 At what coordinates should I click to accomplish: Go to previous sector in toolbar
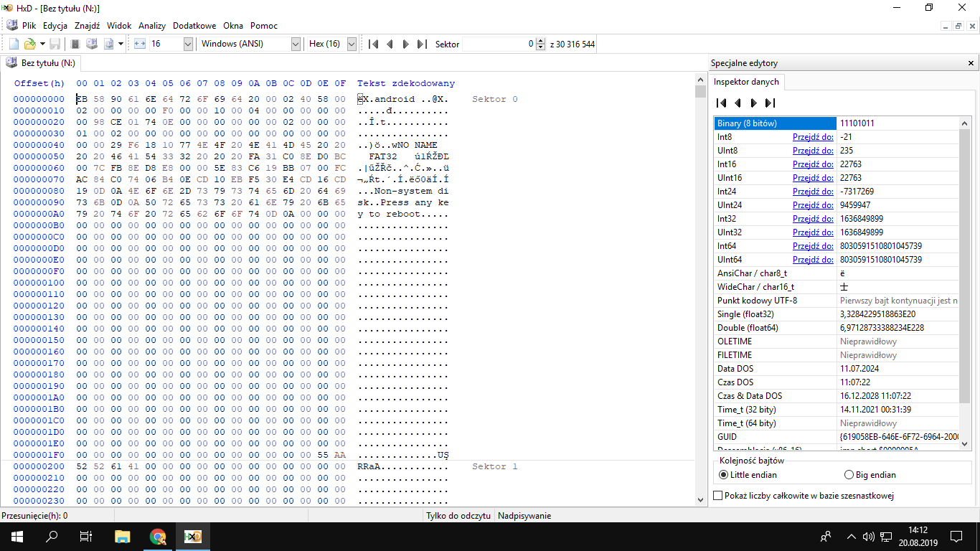(x=390, y=44)
